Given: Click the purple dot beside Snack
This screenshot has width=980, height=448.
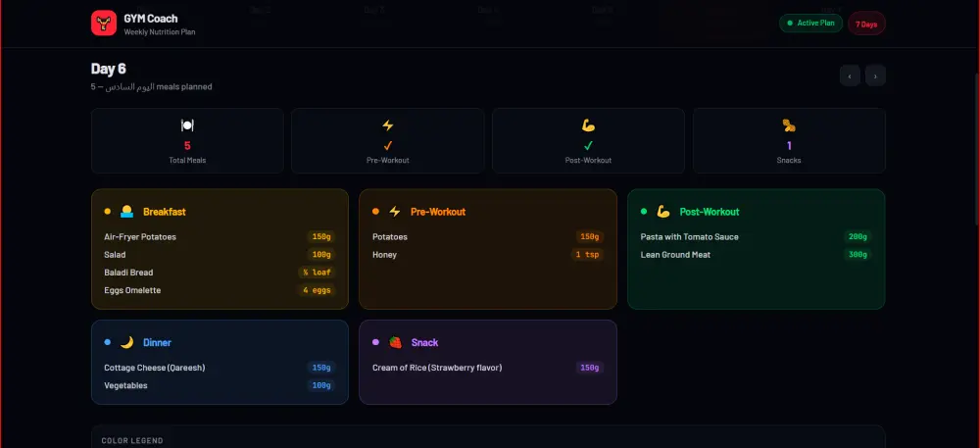Looking at the screenshot, I should coord(375,342).
